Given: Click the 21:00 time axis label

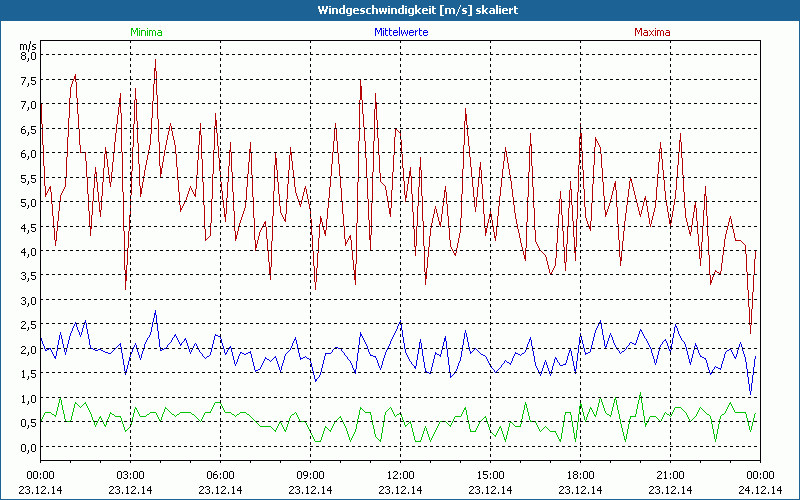Looking at the screenshot, I should (671, 475).
